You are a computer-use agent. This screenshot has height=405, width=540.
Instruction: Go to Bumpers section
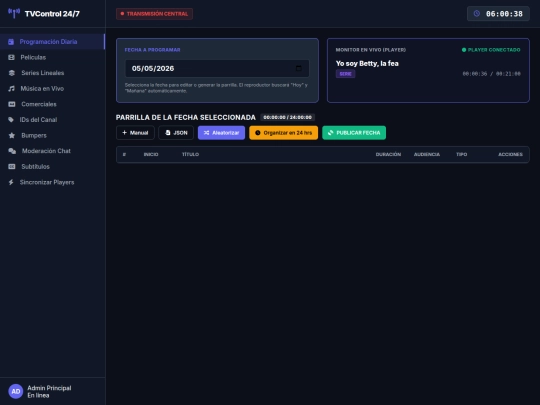tap(52, 135)
